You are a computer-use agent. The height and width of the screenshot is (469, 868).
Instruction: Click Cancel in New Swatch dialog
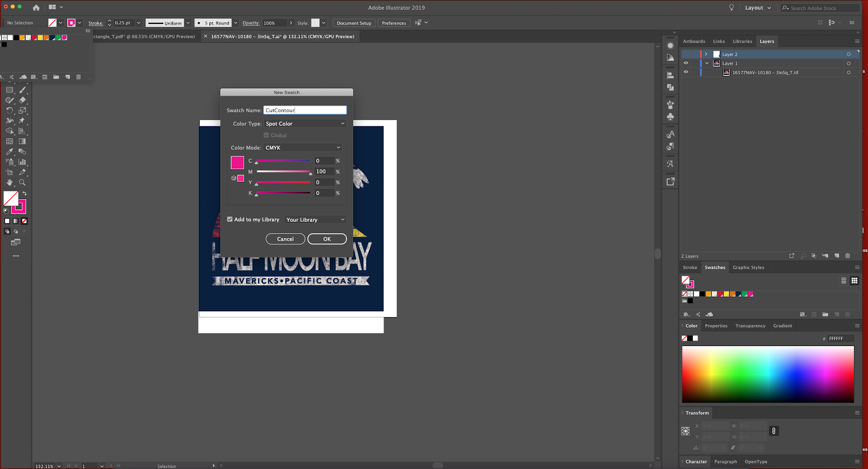pyautogui.click(x=285, y=239)
